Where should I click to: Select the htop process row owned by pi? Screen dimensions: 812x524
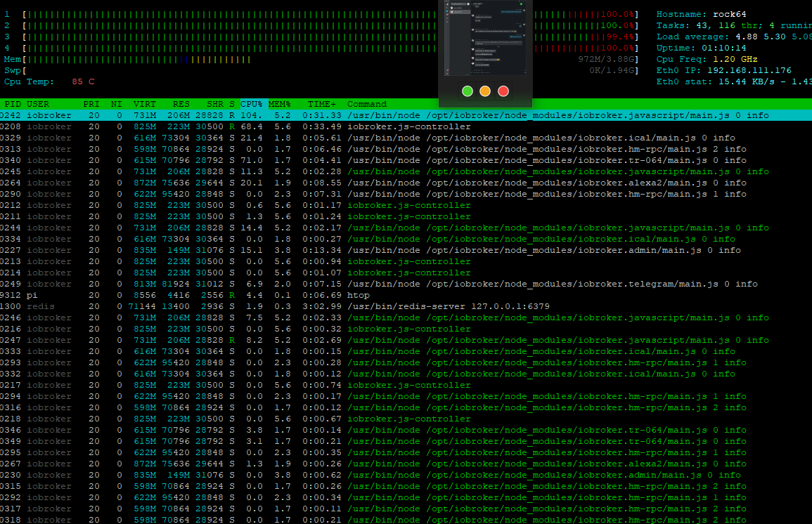click(406, 295)
